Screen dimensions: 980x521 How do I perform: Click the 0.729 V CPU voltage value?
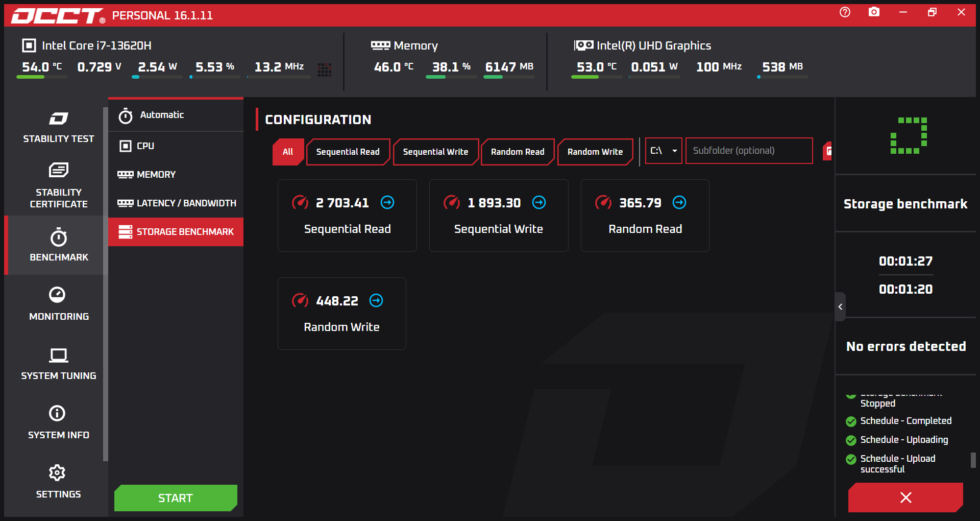[x=100, y=67]
